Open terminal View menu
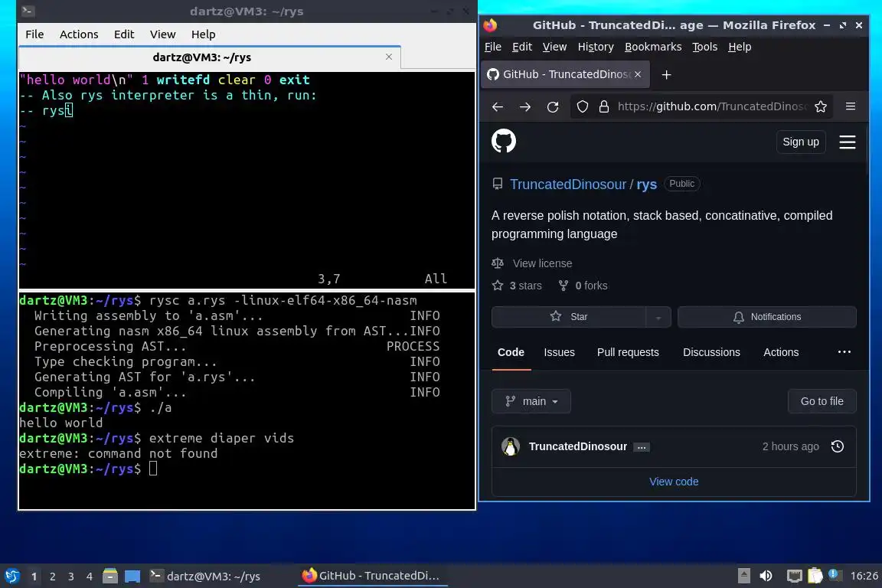Screen dimensions: 882x588 (x=162, y=34)
